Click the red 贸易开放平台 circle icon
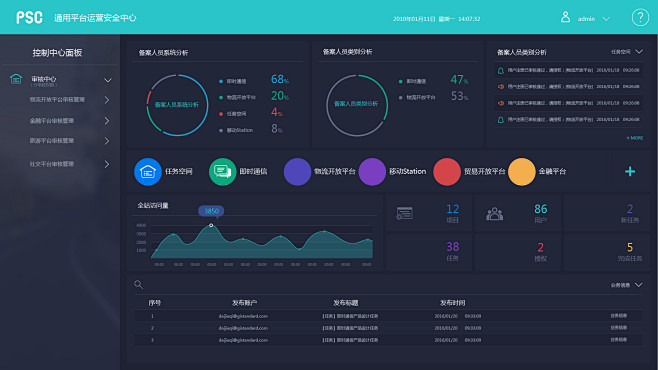The image size is (658, 370). tap(447, 172)
